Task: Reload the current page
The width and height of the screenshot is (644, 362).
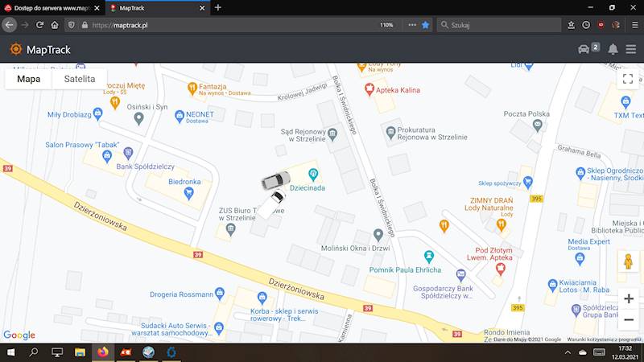Action: 39,25
